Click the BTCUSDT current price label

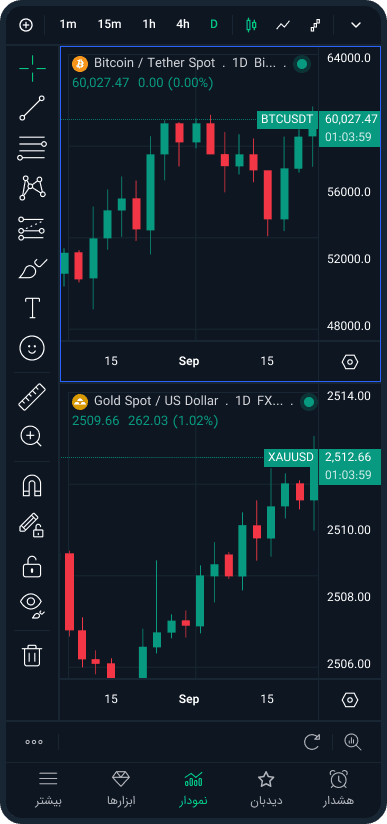350,128
